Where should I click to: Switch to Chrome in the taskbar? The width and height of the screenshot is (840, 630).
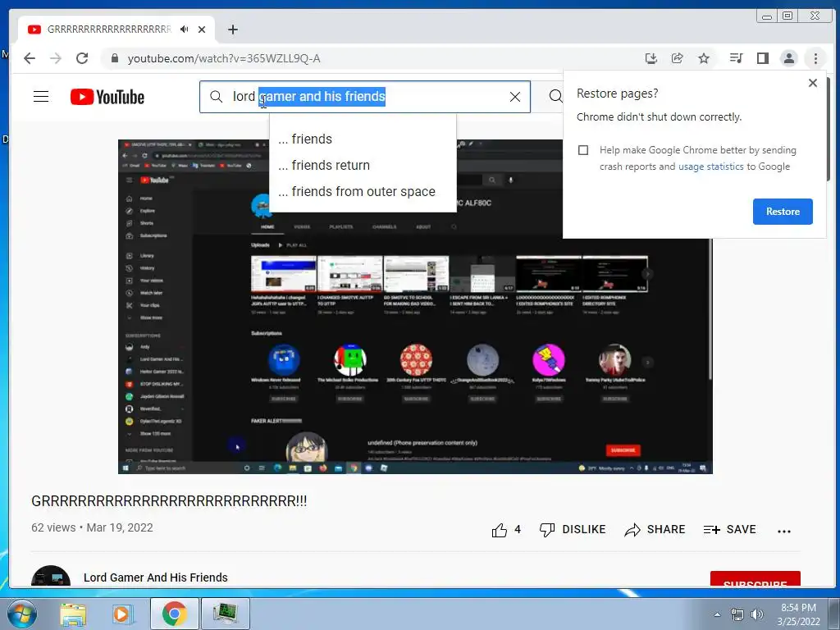pyautogui.click(x=174, y=614)
